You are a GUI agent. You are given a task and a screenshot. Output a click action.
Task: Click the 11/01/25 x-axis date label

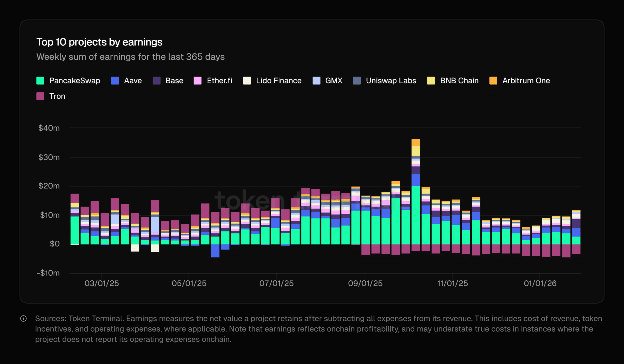coord(453,283)
